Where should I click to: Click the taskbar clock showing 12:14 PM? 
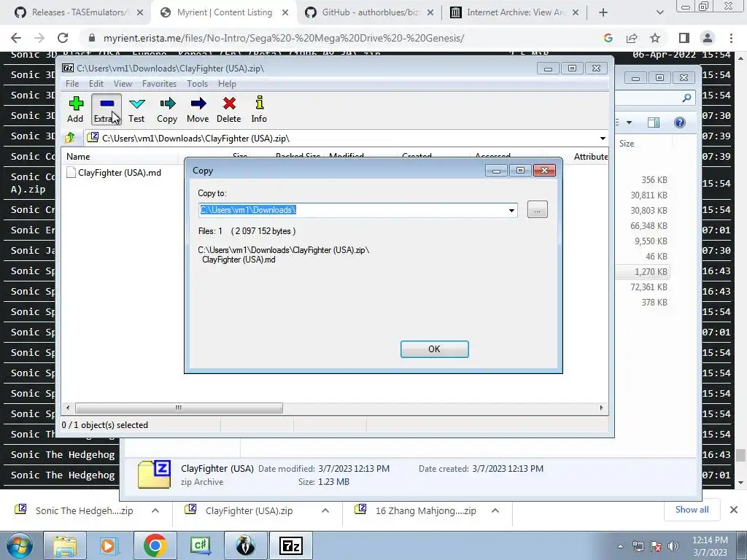(x=710, y=545)
